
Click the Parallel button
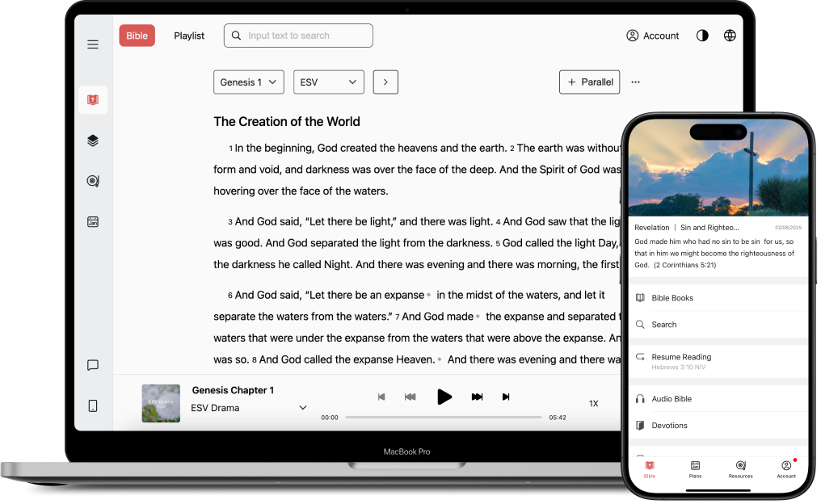point(589,82)
